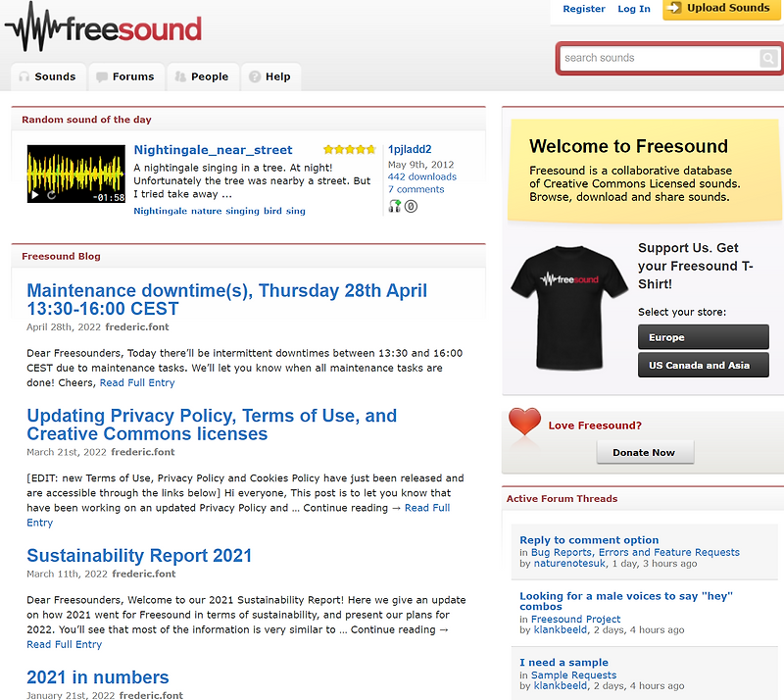Screen dimensions: 784x700
Task: Click the Log In link
Action: [x=633, y=9]
